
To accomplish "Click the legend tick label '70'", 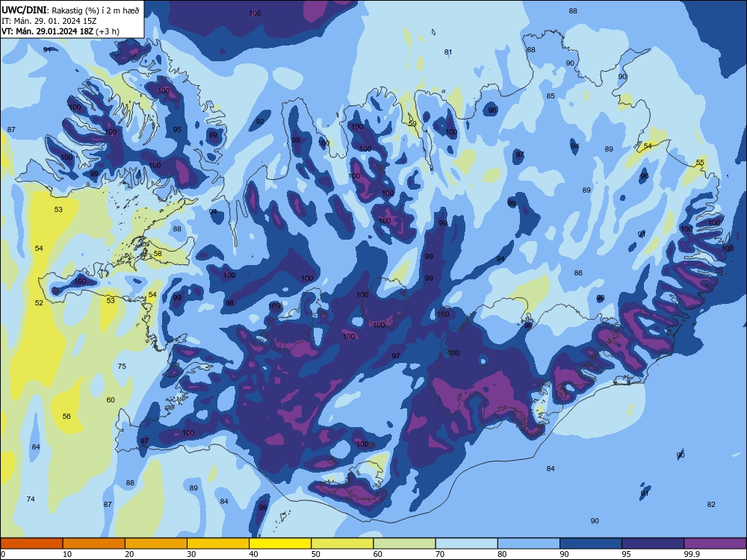I will [x=440, y=554].
